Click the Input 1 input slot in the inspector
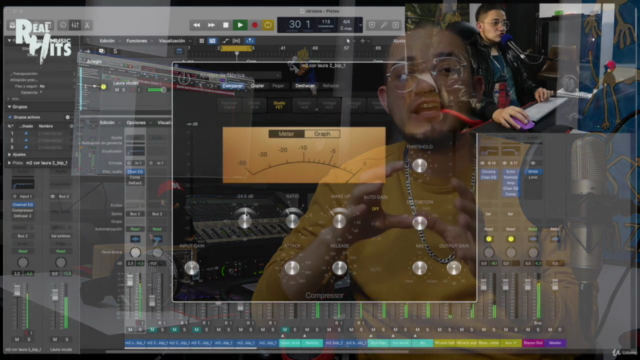 click(x=23, y=196)
